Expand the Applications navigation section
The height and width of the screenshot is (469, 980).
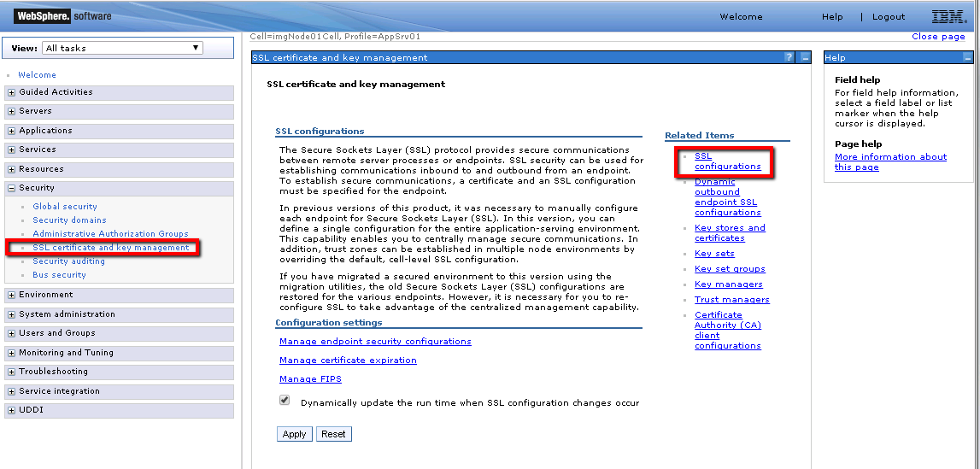[x=11, y=131]
